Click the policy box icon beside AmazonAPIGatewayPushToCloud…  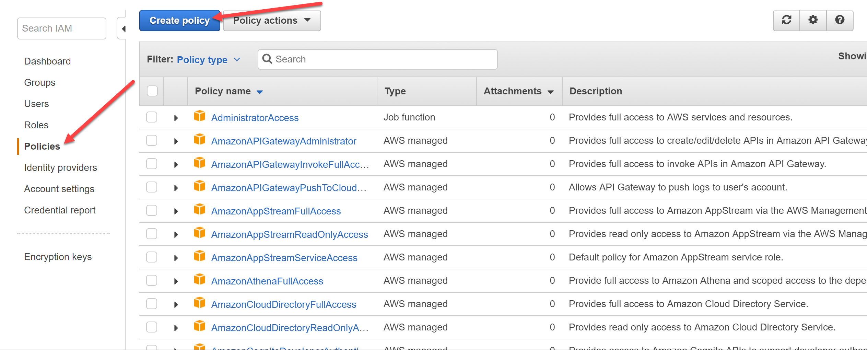200,186
